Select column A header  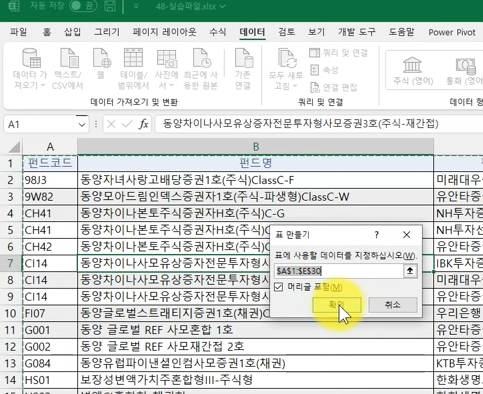tap(50, 147)
